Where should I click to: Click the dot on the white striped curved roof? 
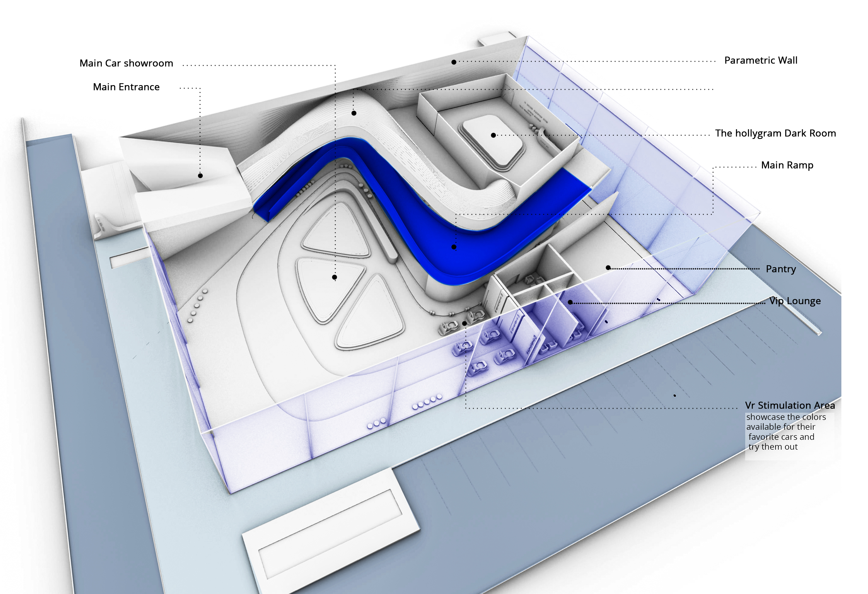(354, 113)
